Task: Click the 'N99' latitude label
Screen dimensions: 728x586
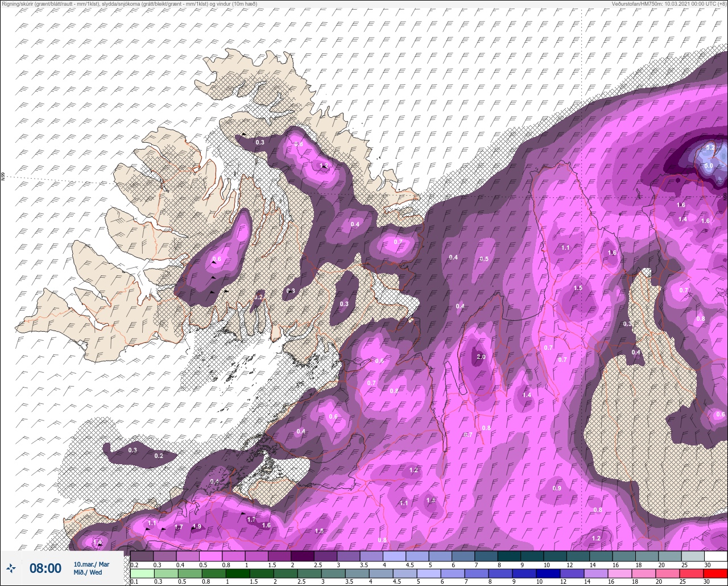Action: (3, 177)
